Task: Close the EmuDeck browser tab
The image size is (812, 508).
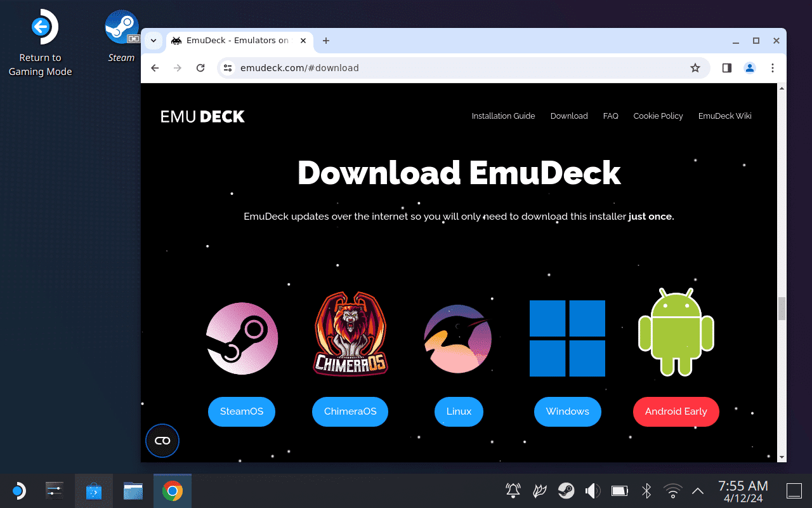Action: pos(303,41)
